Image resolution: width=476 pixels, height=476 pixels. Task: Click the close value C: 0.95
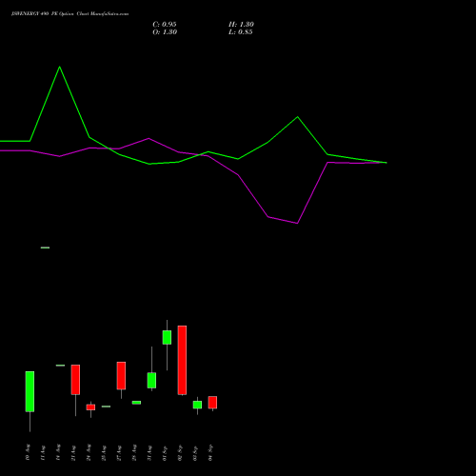pos(165,25)
